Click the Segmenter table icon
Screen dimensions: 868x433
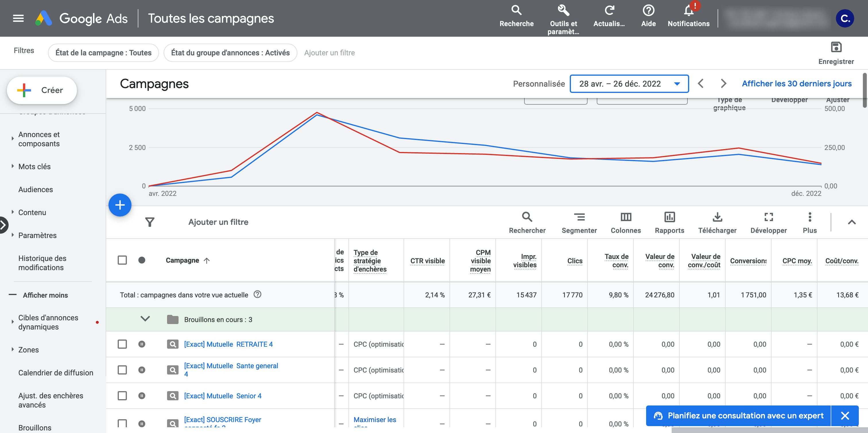coord(579,217)
